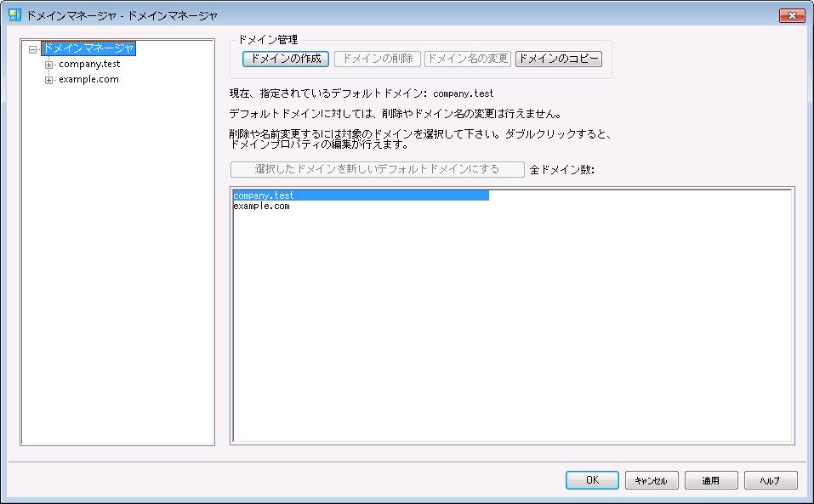Collapse the ドメインマネージャ root tree node
Viewport: 814px width, 504px height.
(x=32, y=49)
